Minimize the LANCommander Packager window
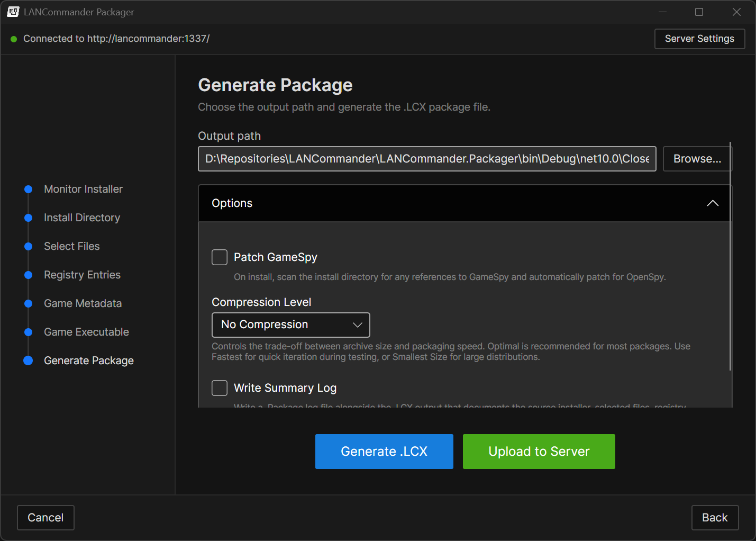This screenshot has width=756, height=541. coord(662,12)
